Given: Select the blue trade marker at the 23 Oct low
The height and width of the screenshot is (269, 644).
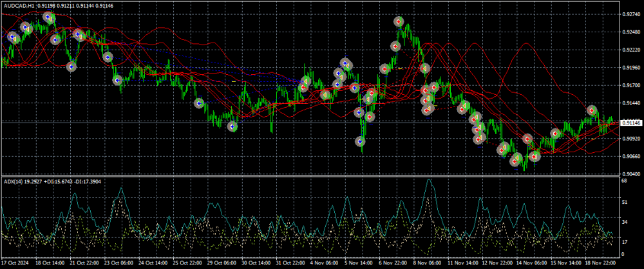Looking at the screenshot, I should 118,81.
